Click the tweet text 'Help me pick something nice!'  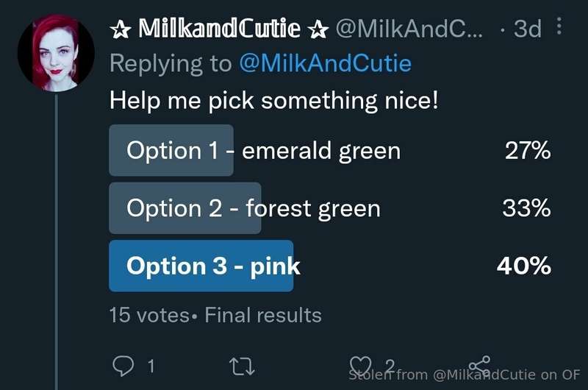pos(273,101)
